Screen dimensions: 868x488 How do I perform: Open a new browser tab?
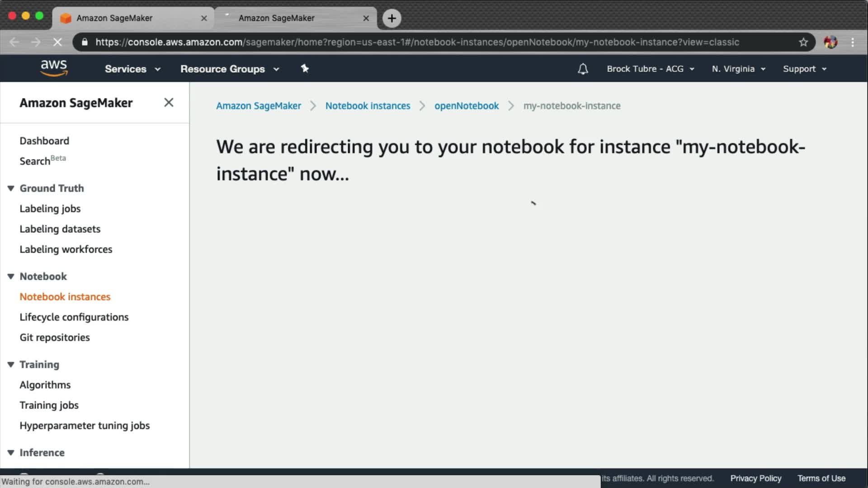(392, 18)
